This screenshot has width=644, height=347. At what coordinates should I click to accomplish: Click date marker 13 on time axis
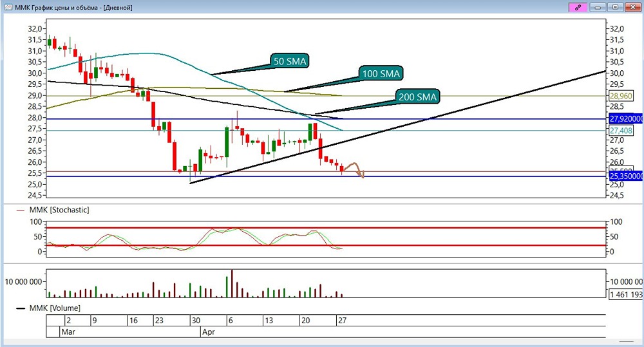(x=269, y=321)
